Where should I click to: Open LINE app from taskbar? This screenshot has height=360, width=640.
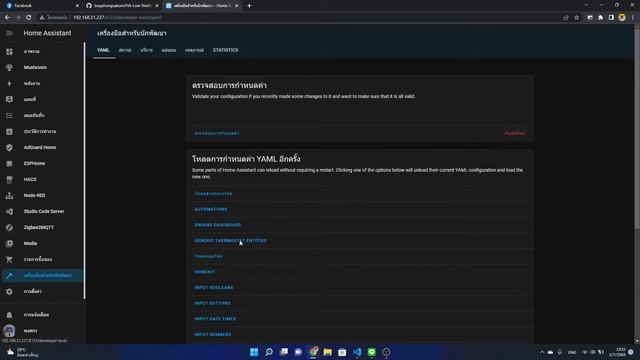coord(372,352)
